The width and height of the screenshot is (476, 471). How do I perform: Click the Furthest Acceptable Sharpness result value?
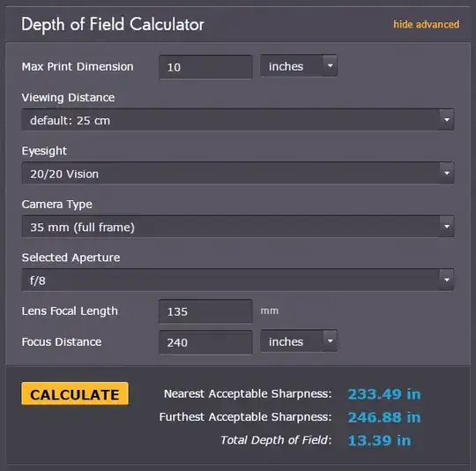point(384,417)
